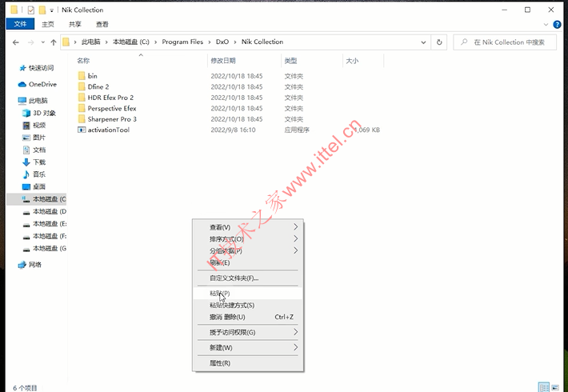Switch to the 主页 ribbon tab
568x392 pixels.
[48, 24]
